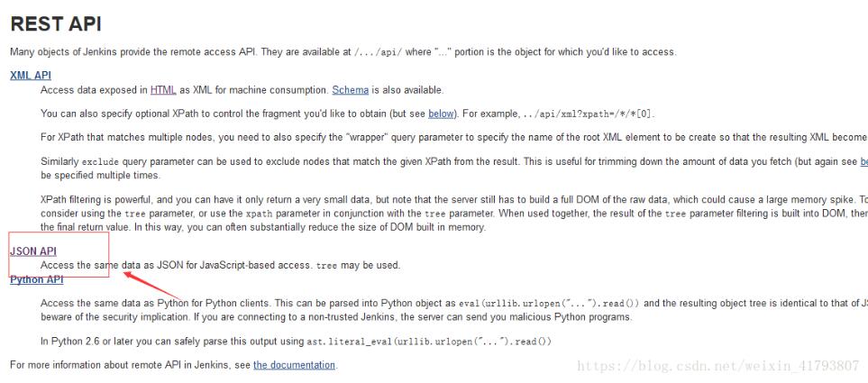868x383 pixels.
Task: Click 'tree' in the JSON API description
Action: pyautogui.click(x=326, y=266)
